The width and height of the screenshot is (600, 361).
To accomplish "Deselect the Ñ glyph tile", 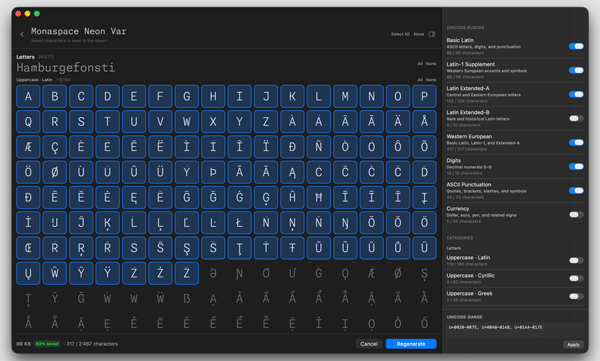I will click(x=319, y=147).
